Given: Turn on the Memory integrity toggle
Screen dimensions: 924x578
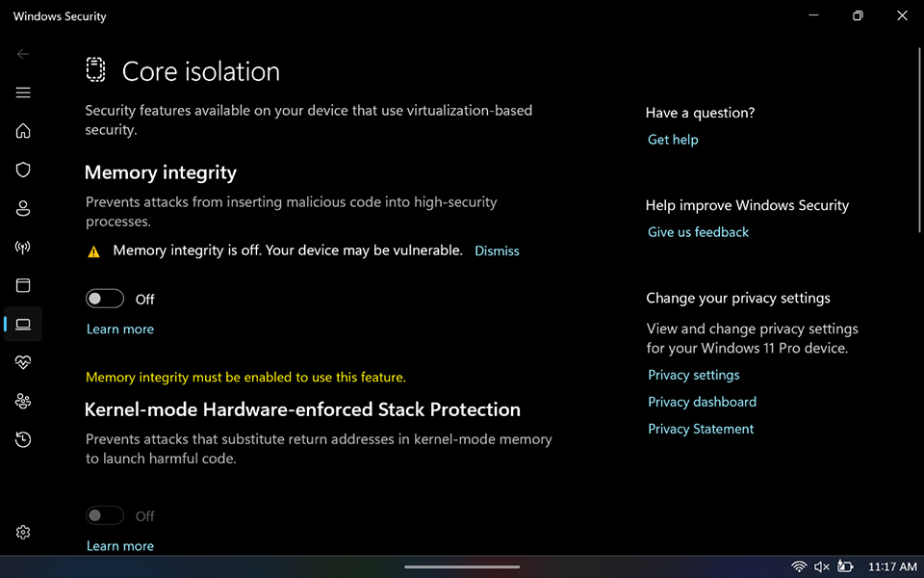Looking at the screenshot, I should coord(105,299).
